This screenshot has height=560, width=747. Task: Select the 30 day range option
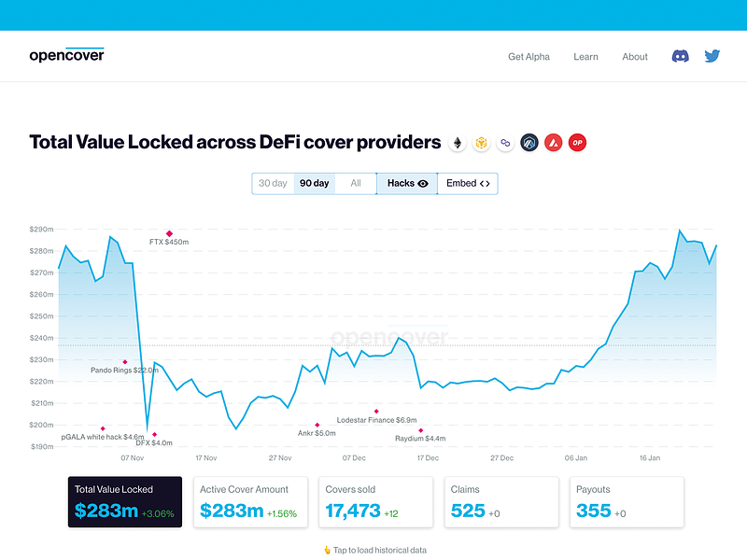click(x=275, y=183)
